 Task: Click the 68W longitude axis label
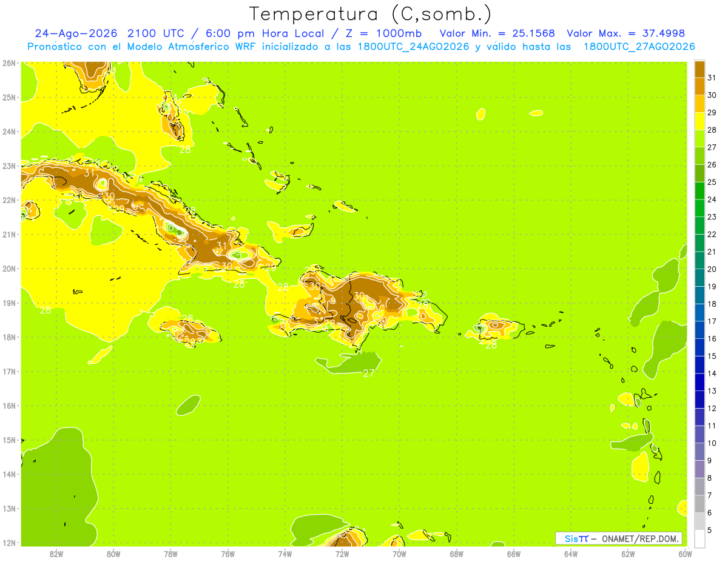[456, 553]
